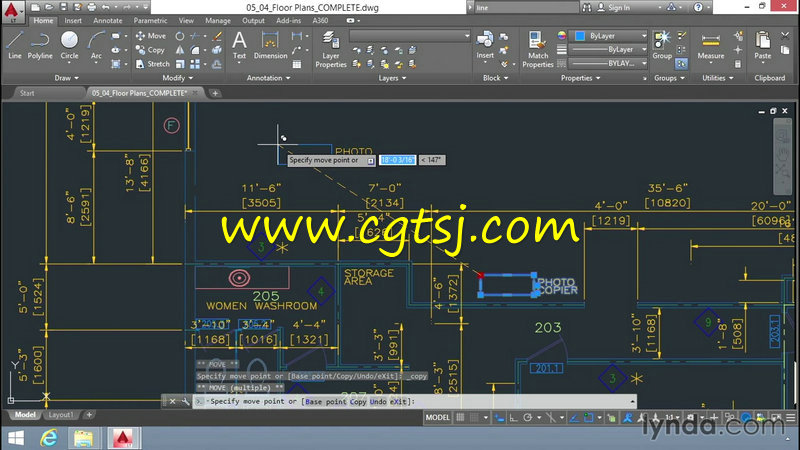Image resolution: width=800 pixels, height=450 pixels.
Task: Select the Mirror tool icon
Action: point(180,50)
